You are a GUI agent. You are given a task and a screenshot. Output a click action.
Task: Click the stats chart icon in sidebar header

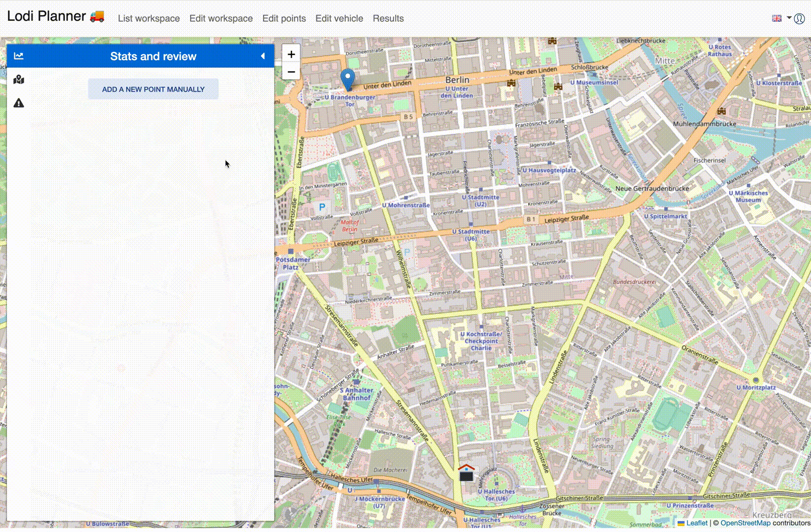click(x=19, y=56)
